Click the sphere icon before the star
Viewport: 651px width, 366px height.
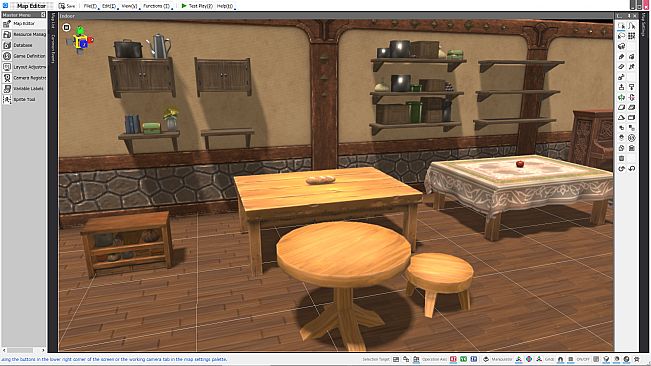coord(627,359)
